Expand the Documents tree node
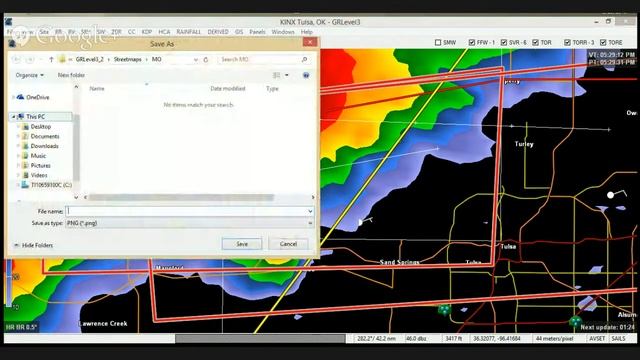The width and height of the screenshot is (640, 360). [x=18, y=136]
